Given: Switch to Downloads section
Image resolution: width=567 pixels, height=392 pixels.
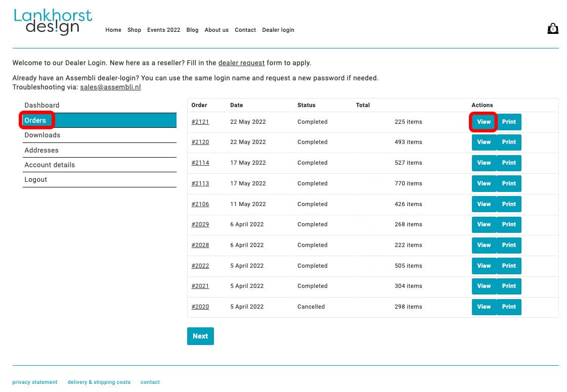Looking at the screenshot, I should [x=42, y=135].
